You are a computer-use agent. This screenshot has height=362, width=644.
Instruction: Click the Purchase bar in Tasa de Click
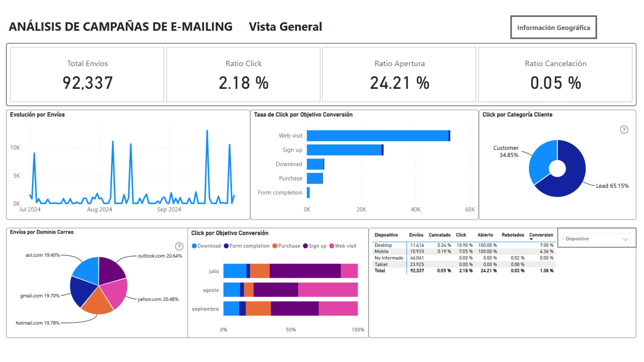point(315,178)
